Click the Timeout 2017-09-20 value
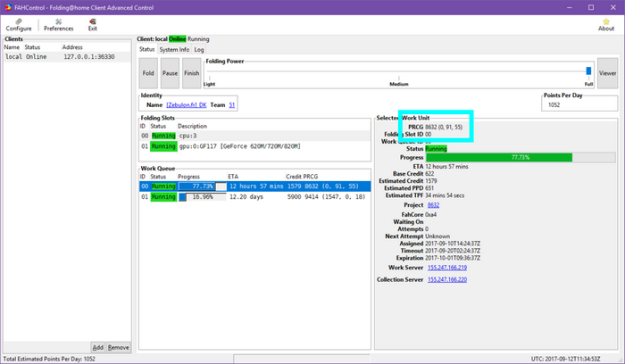Image resolution: width=625 pixels, height=364 pixels. click(x=453, y=251)
